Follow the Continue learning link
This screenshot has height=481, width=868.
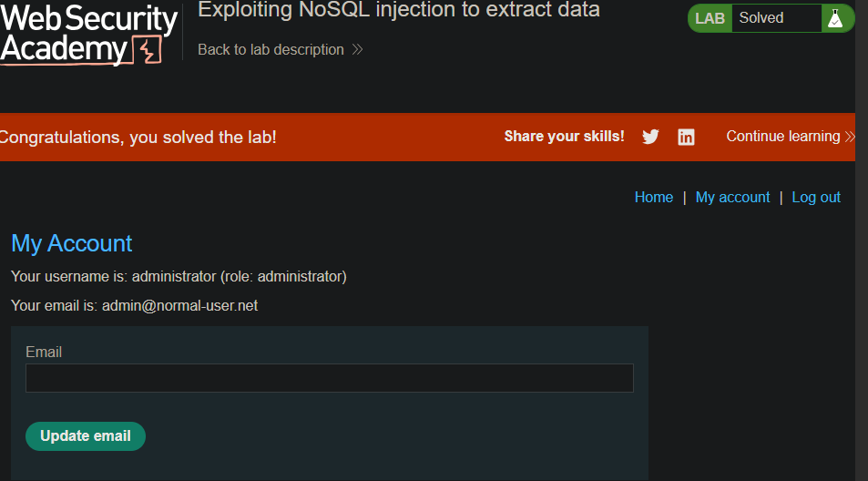(x=782, y=136)
